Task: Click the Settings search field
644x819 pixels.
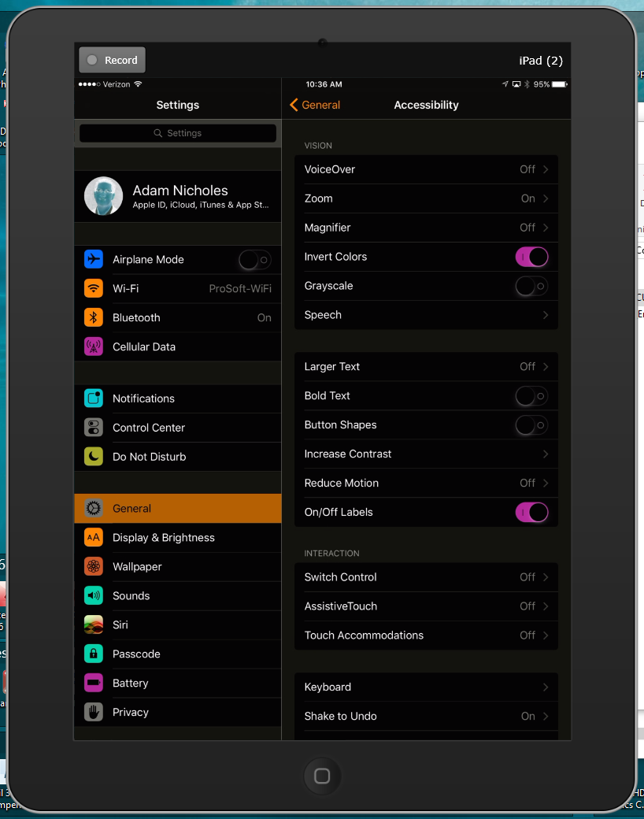Action: tap(178, 133)
